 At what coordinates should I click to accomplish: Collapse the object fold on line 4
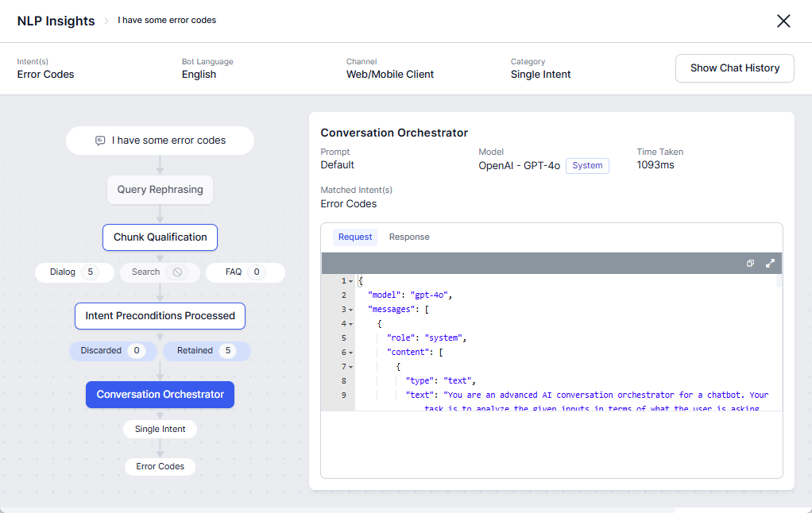350,324
